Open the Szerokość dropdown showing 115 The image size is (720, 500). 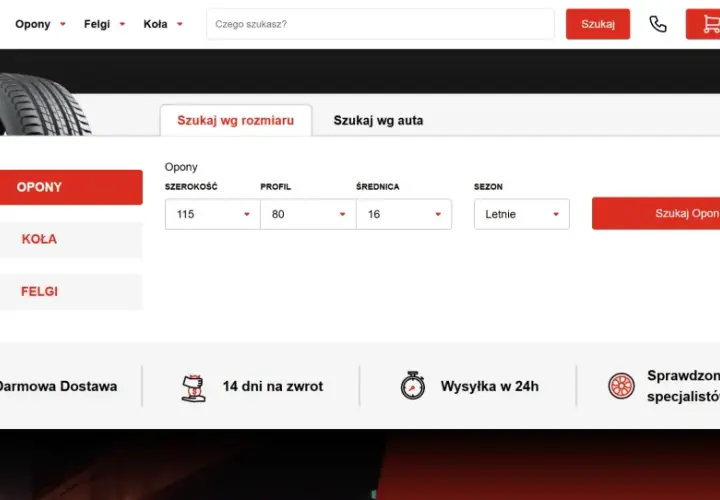(213, 214)
